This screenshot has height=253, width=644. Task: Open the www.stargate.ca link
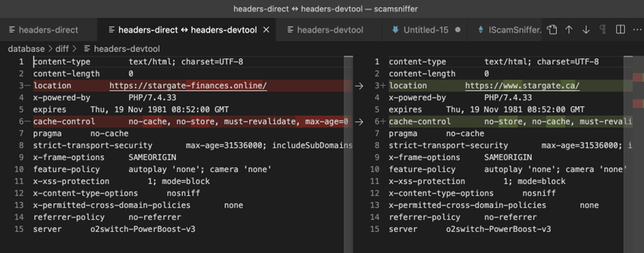[522, 86]
